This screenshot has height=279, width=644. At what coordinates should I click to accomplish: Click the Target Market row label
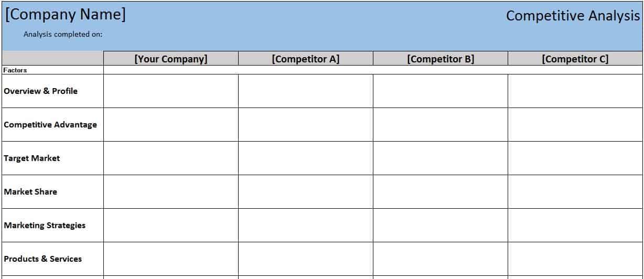click(x=32, y=158)
